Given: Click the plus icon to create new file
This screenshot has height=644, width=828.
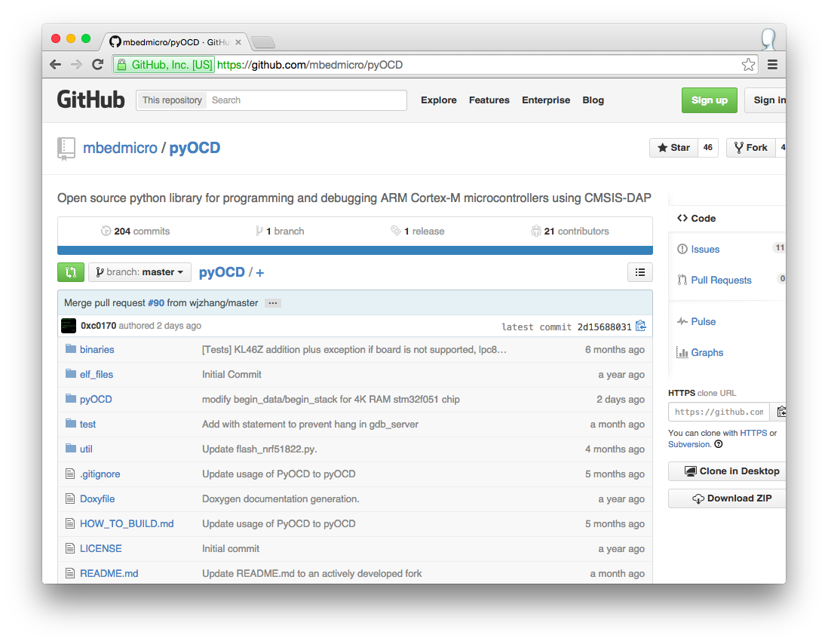Looking at the screenshot, I should [x=260, y=273].
